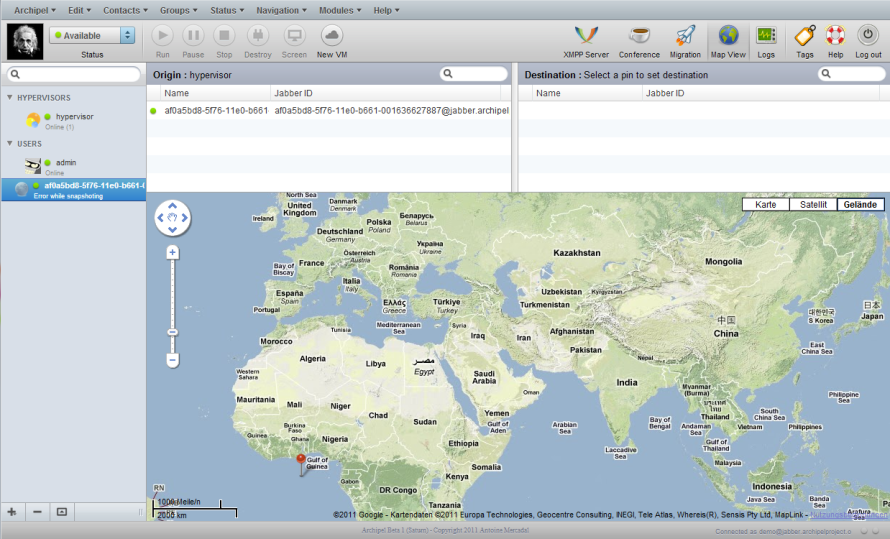The image size is (890, 539).
Task: Open the Tags label icon
Action: [805, 36]
